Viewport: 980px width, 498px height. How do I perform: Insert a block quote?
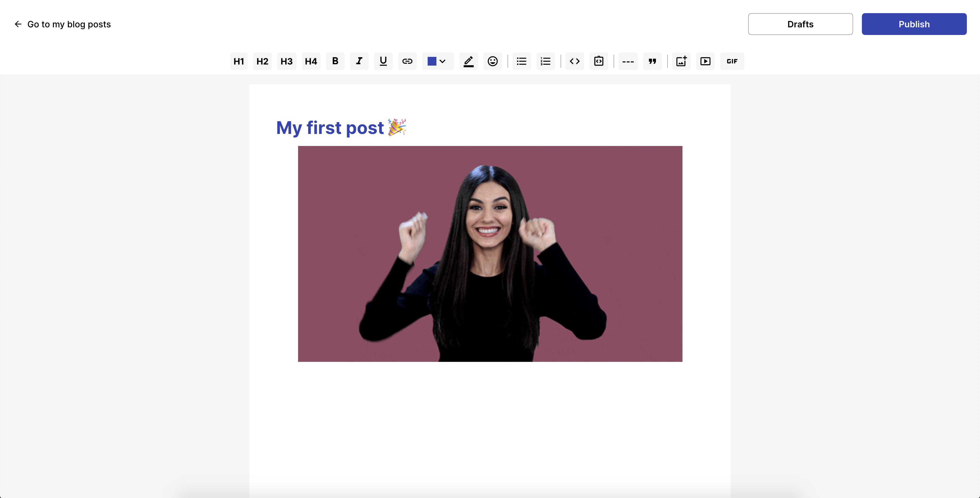(x=652, y=61)
